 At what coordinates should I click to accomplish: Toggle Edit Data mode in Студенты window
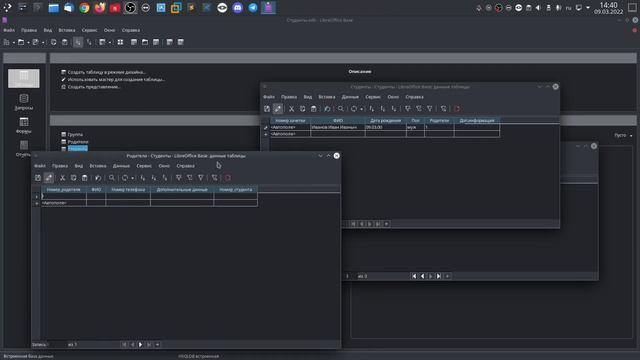click(278, 109)
